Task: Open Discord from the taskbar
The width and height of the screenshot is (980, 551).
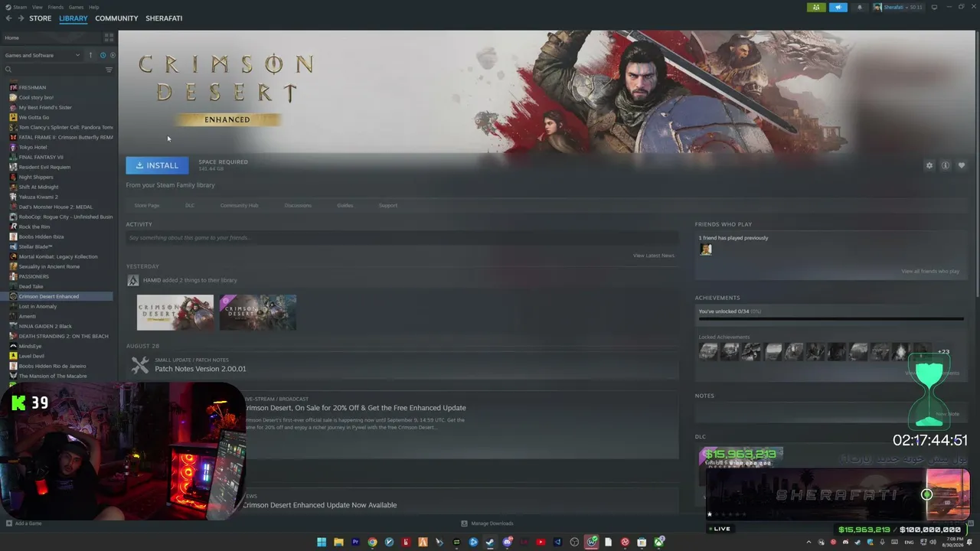Action: (x=507, y=543)
